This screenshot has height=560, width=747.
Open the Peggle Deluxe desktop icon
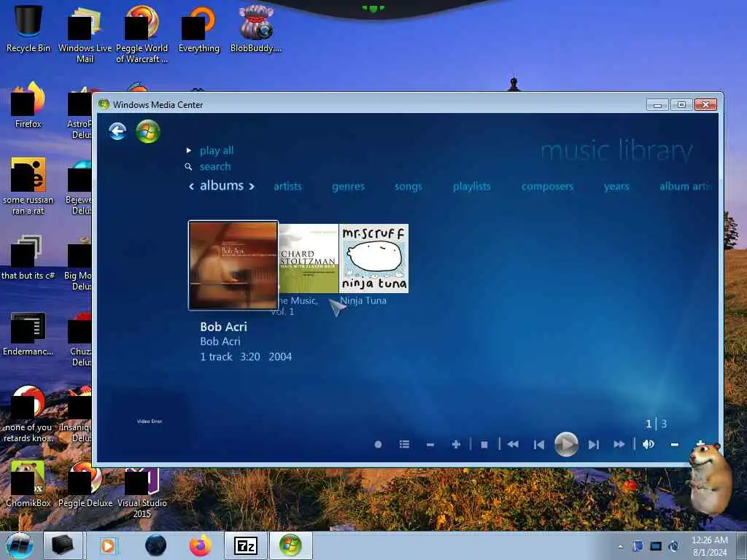tap(85, 484)
